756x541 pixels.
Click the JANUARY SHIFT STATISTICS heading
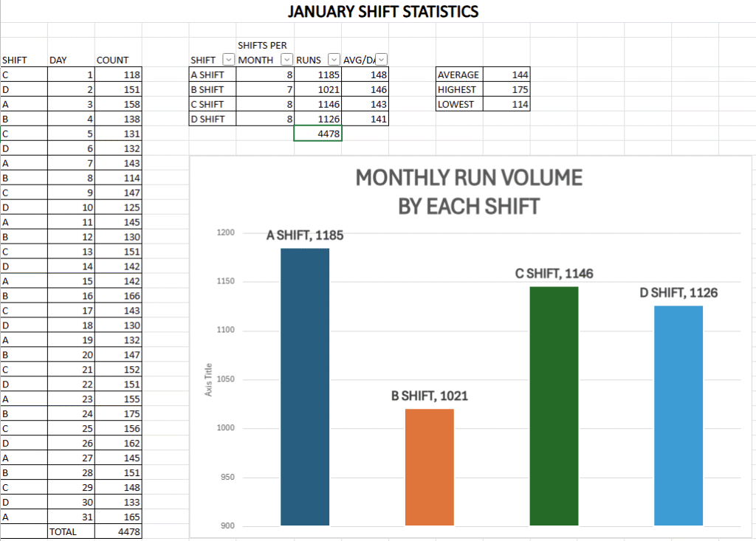[382, 12]
